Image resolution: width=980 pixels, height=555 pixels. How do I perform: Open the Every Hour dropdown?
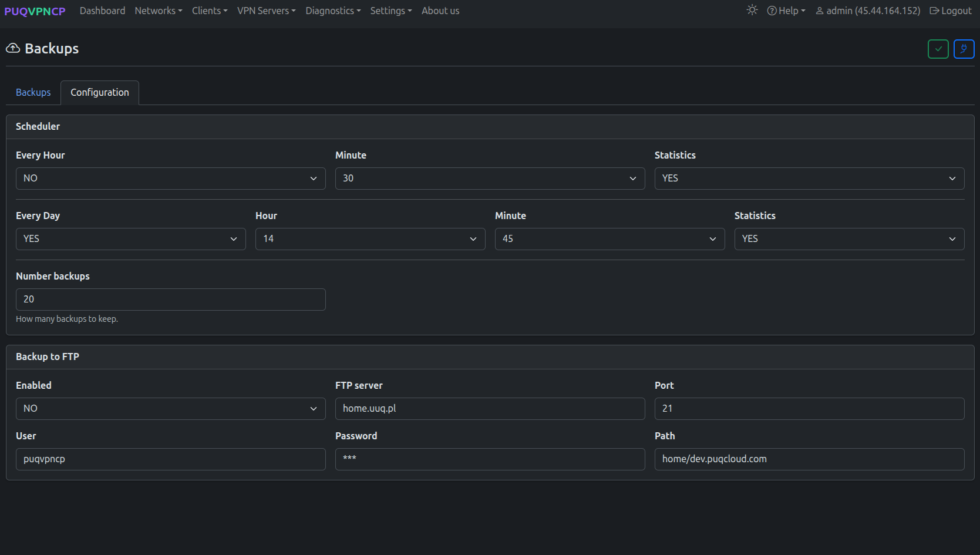click(x=171, y=179)
